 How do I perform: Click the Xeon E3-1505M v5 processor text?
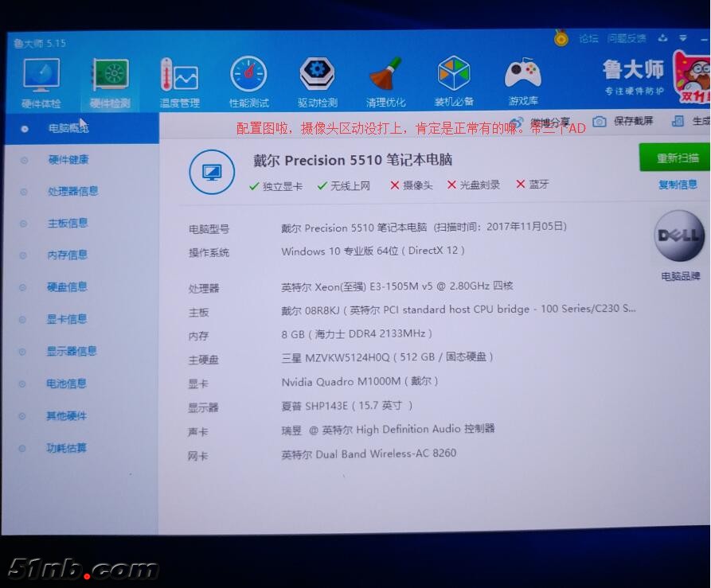[397, 286]
